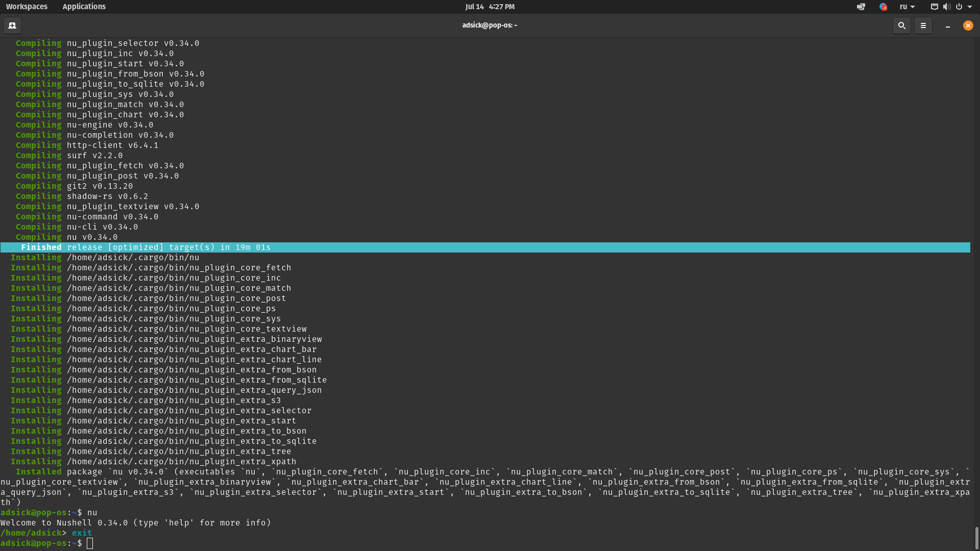This screenshot has height=551, width=980.
Task: Click the 'nu_plugin_extra_from_sqlite' installing line
Action: [x=168, y=380]
